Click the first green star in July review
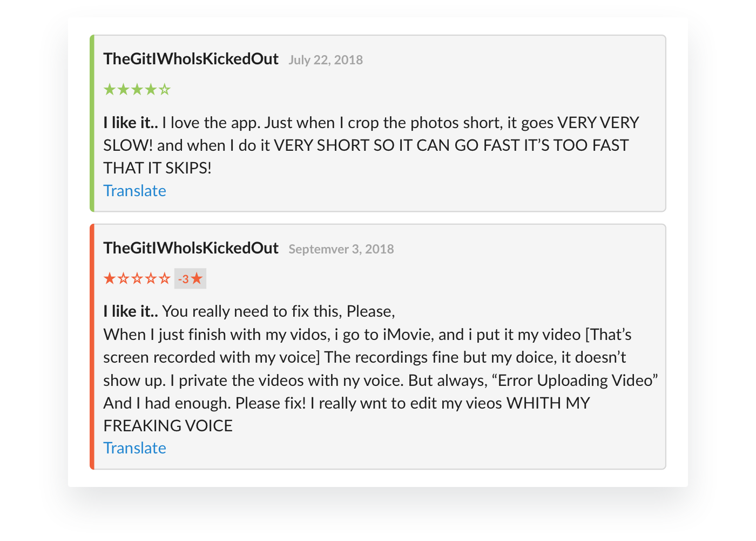Viewport: 756px width, 541px height. tap(110, 90)
